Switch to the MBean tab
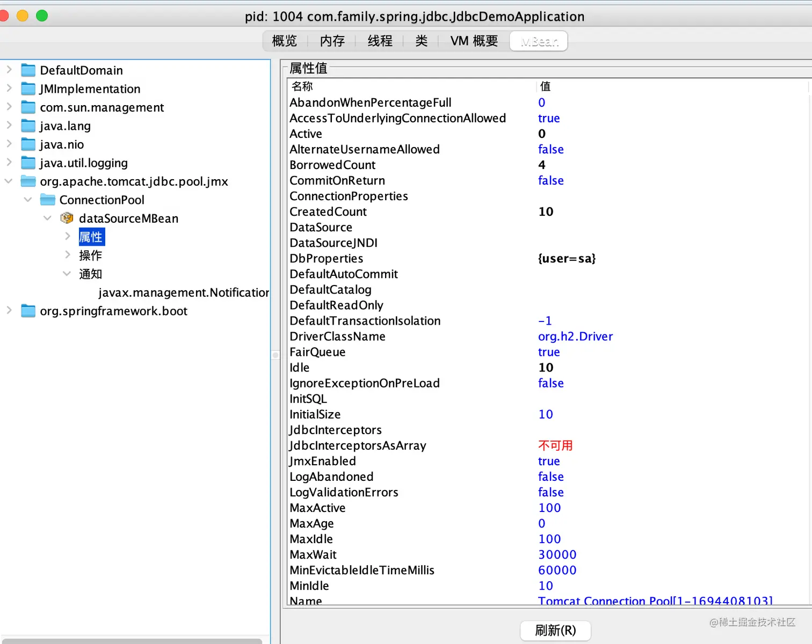This screenshot has height=644, width=812. pos(539,41)
